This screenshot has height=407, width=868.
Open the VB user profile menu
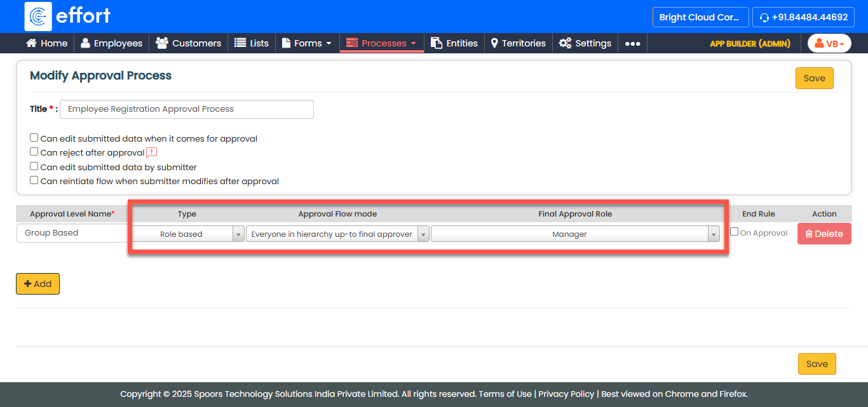pyautogui.click(x=829, y=43)
